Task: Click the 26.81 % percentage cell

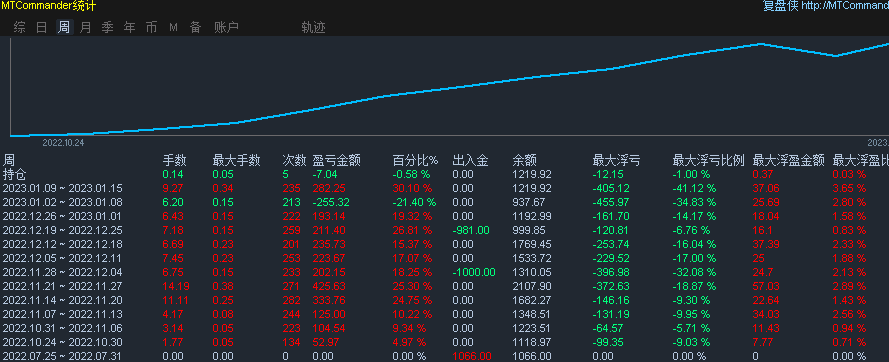Action: 412,230
